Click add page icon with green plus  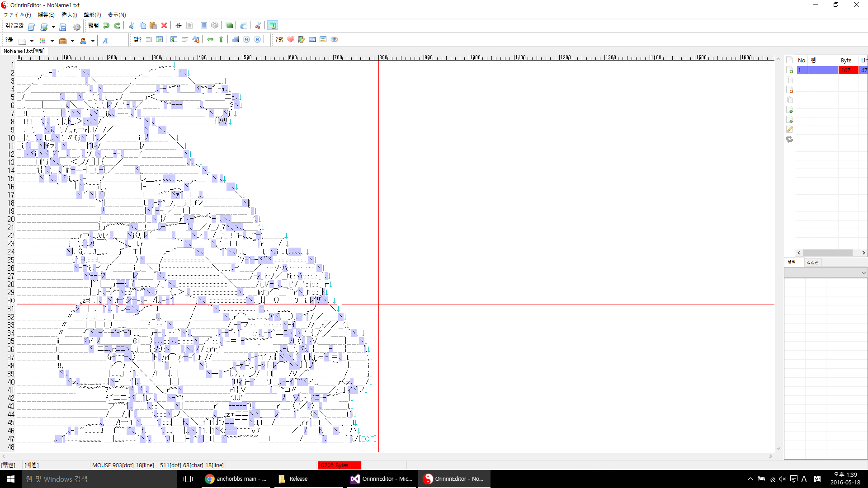pyautogui.click(x=789, y=70)
